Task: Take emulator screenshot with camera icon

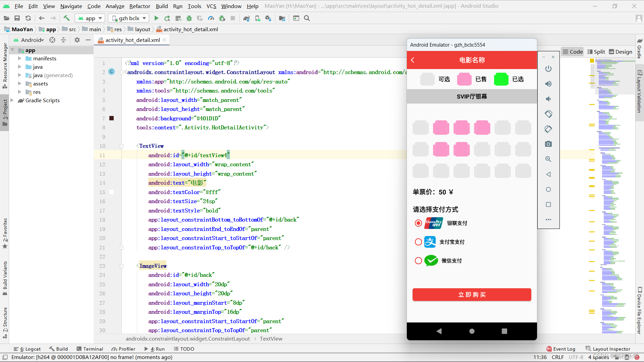Action: click(x=548, y=144)
